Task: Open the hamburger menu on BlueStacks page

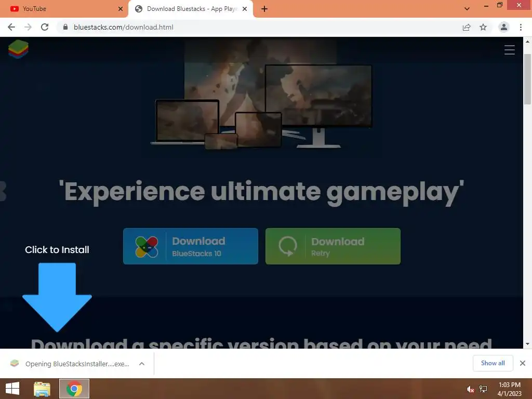Action: coord(509,50)
